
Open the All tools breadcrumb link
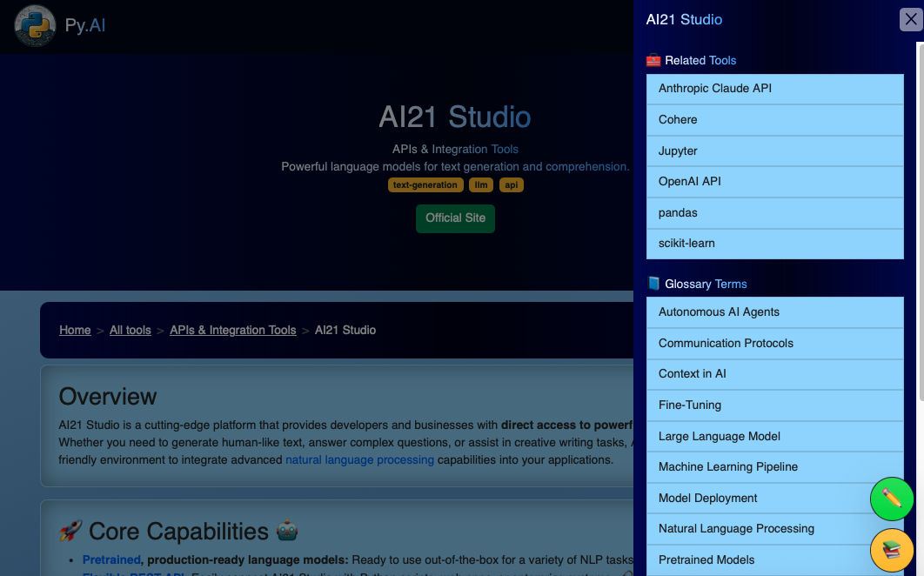(130, 330)
